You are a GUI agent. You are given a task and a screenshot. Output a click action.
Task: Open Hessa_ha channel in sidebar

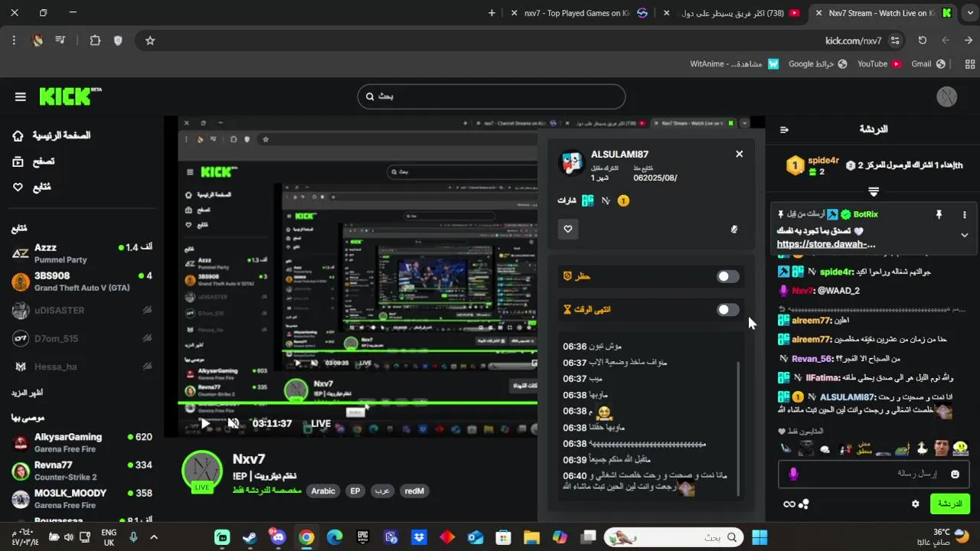(x=82, y=367)
